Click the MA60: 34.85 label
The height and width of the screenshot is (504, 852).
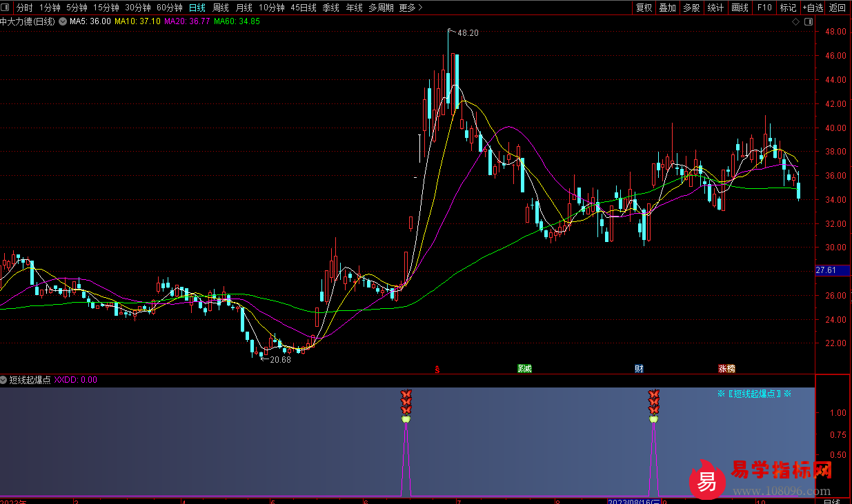237,21
